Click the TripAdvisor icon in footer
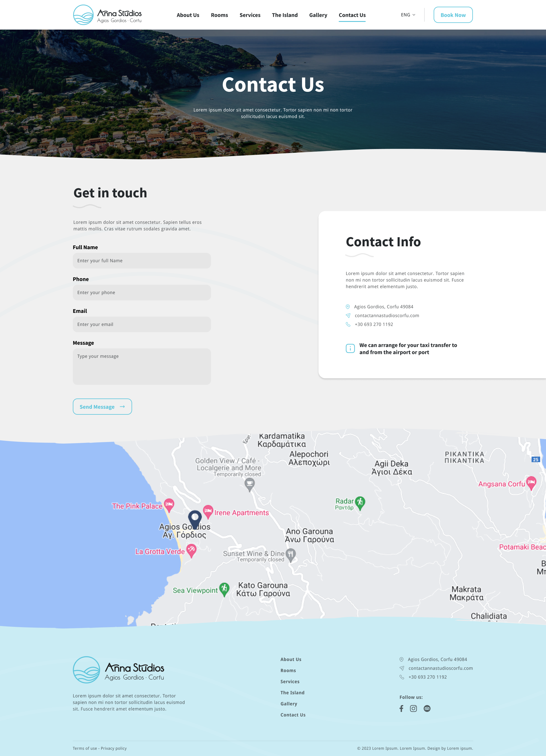Image resolution: width=546 pixels, height=756 pixels. pos(427,708)
